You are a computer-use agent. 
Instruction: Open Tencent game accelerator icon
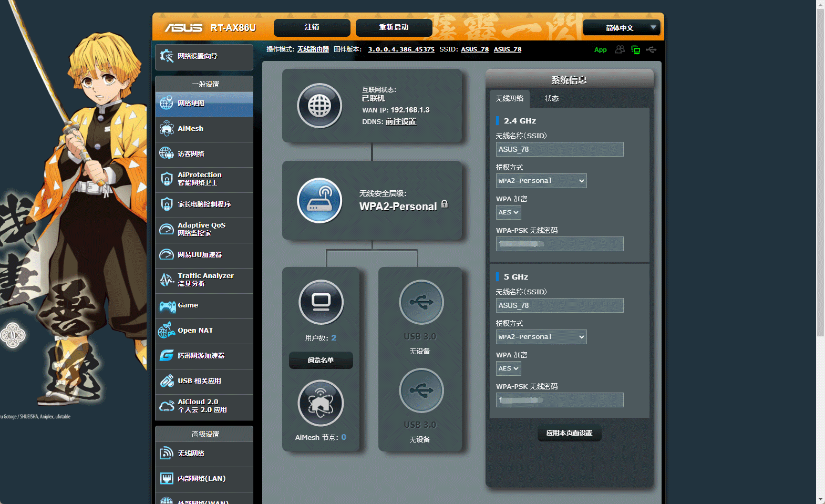tap(167, 355)
